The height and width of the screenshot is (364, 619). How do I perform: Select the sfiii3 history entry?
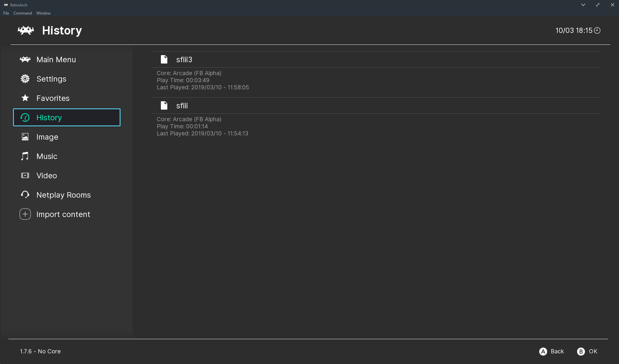point(184,60)
